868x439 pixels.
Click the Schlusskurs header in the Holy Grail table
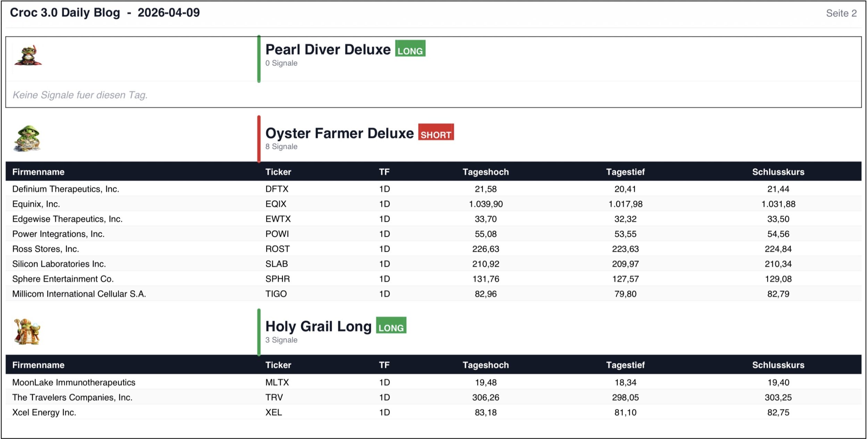coord(778,365)
